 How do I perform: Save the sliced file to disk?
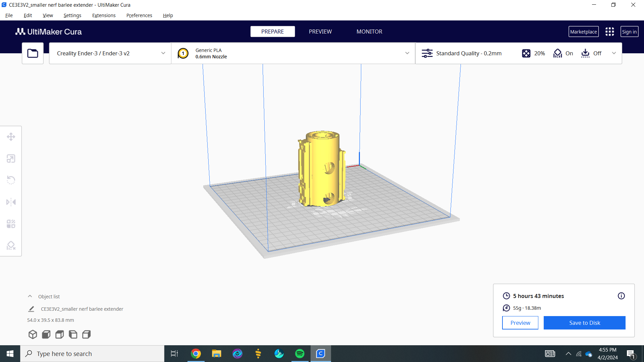point(585,323)
